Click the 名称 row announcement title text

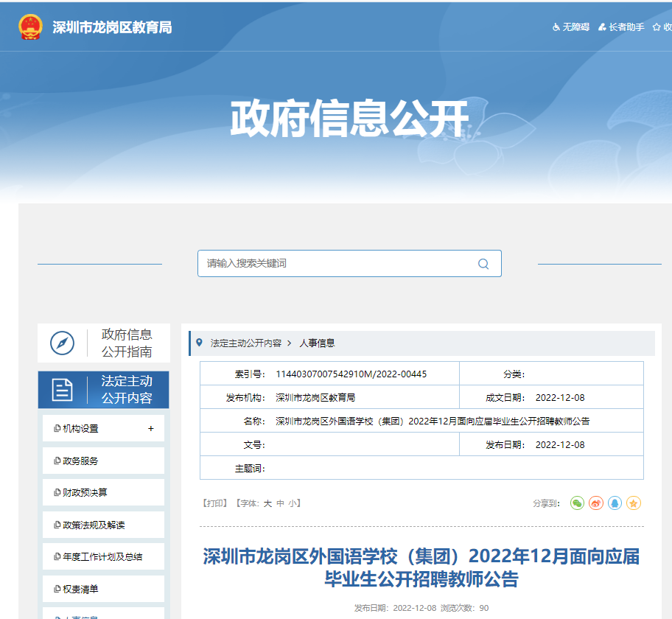click(433, 422)
